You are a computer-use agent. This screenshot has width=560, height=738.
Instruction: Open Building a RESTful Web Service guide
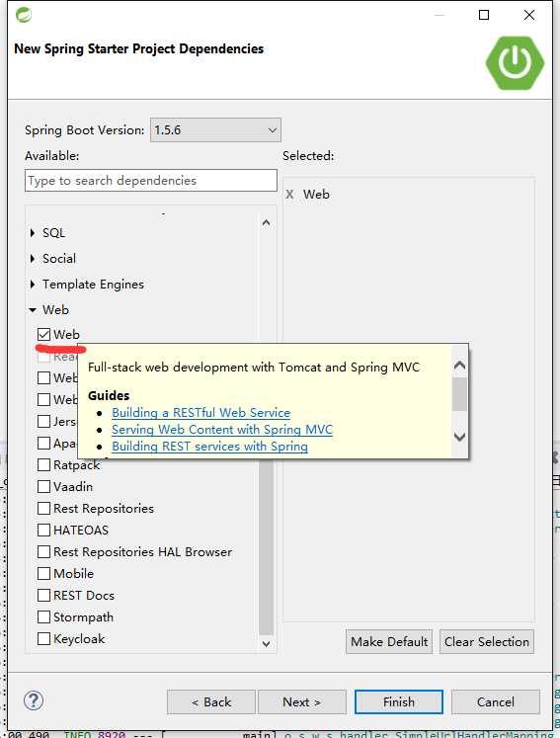[200, 413]
